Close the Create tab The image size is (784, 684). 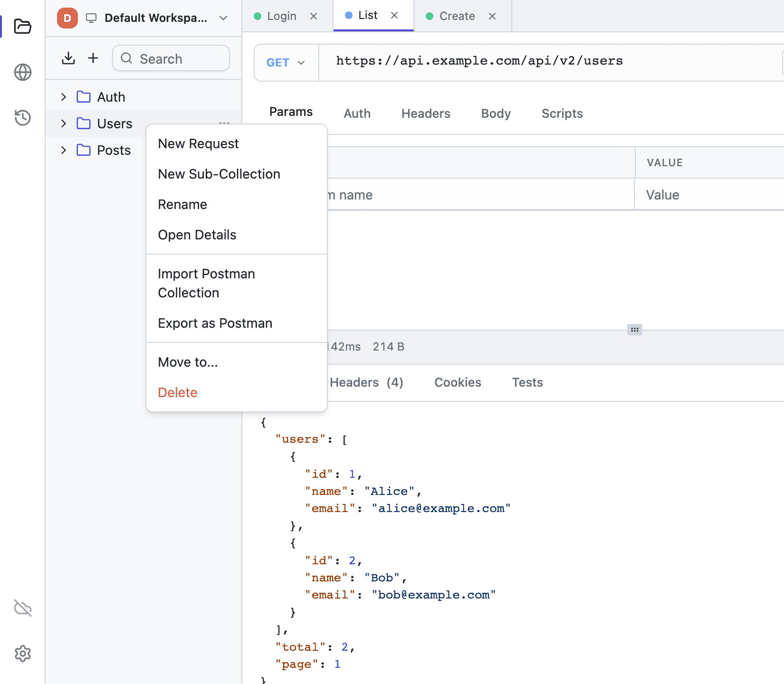pyautogui.click(x=492, y=16)
